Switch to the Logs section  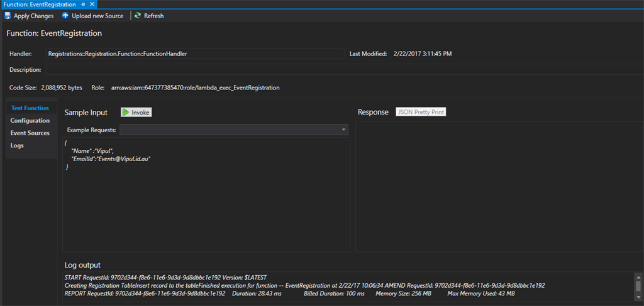[x=17, y=145]
